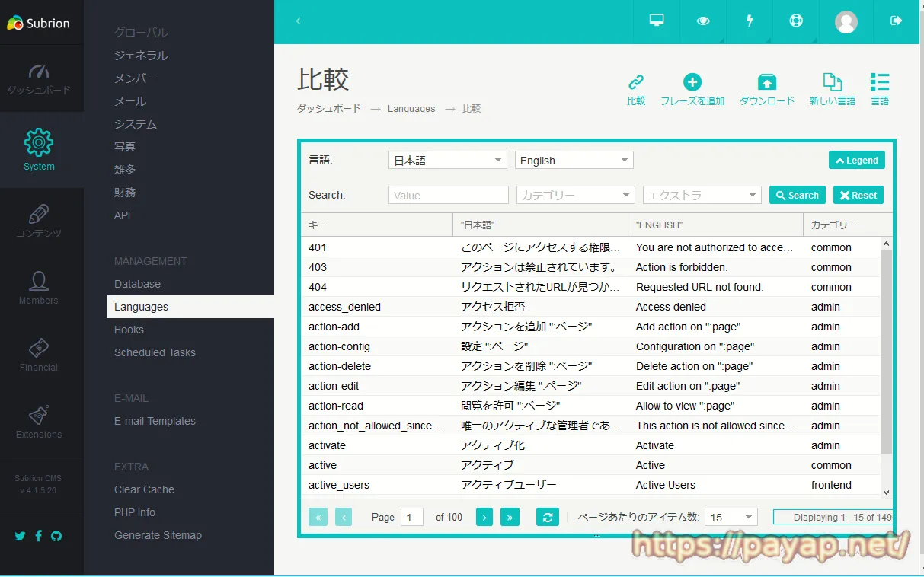The height and width of the screenshot is (577, 924).
Task: Toggle the Legend panel button
Action: coord(856,161)
